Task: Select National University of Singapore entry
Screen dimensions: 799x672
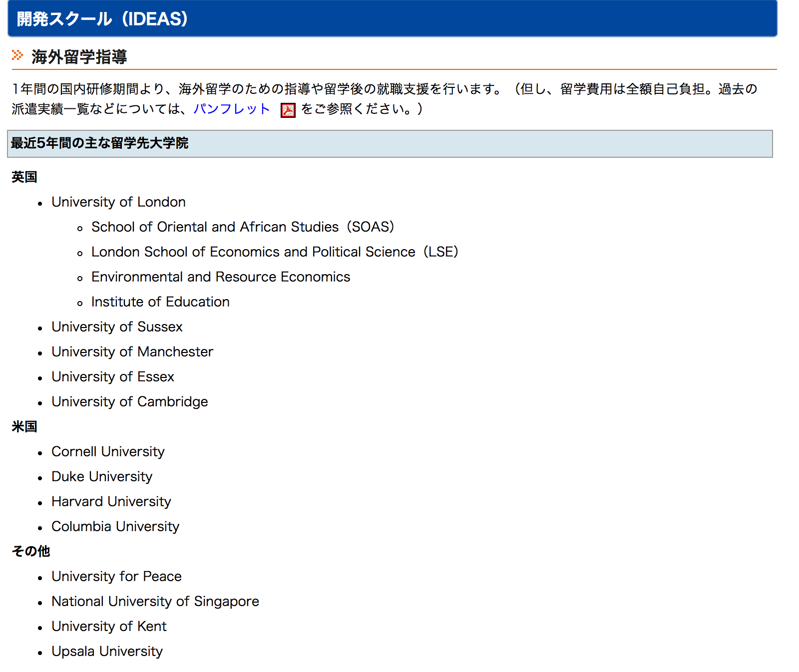Action: coord(155,601)
